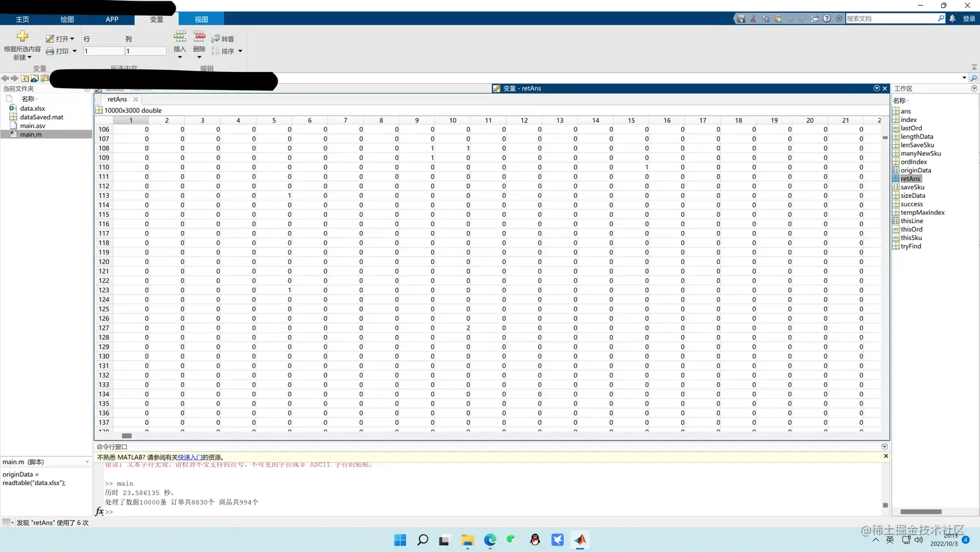Select tempMaxIndex in Workspace
This screenshot has height=552, width=980.
[x=922, y=212]
